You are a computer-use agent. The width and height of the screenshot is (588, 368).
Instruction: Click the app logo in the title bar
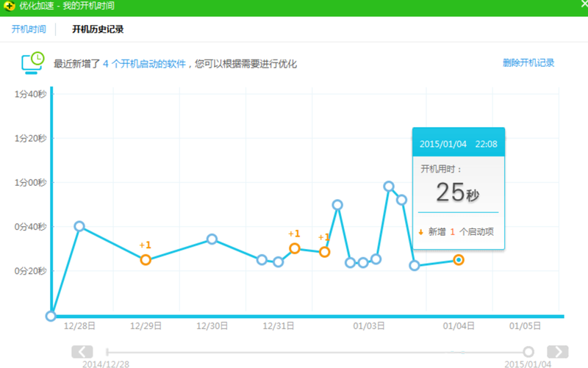10,7
